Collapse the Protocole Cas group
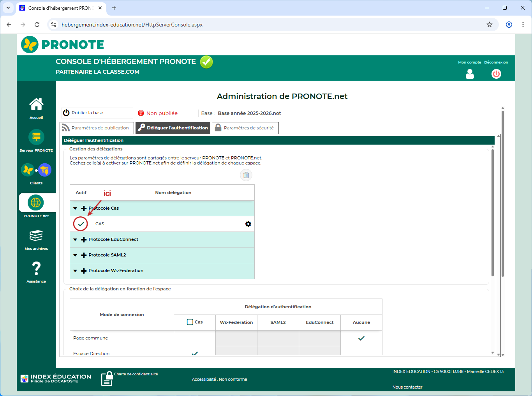Screen dimensions: 532x396 75,209
